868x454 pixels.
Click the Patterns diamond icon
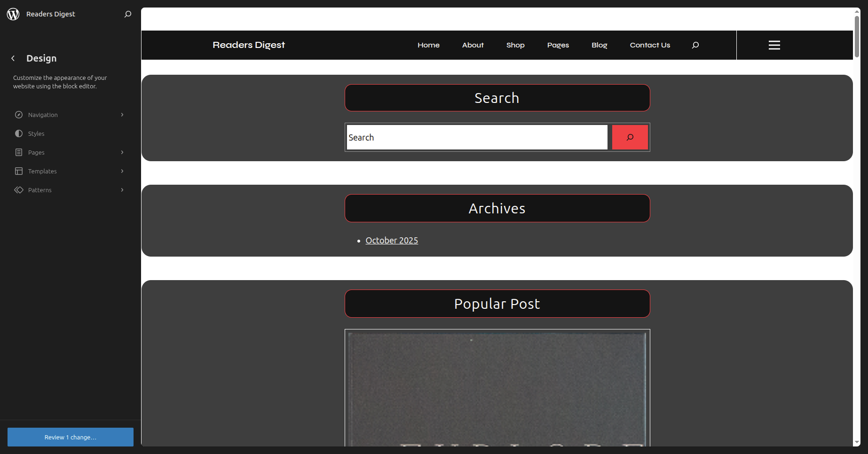pos(19,190)
